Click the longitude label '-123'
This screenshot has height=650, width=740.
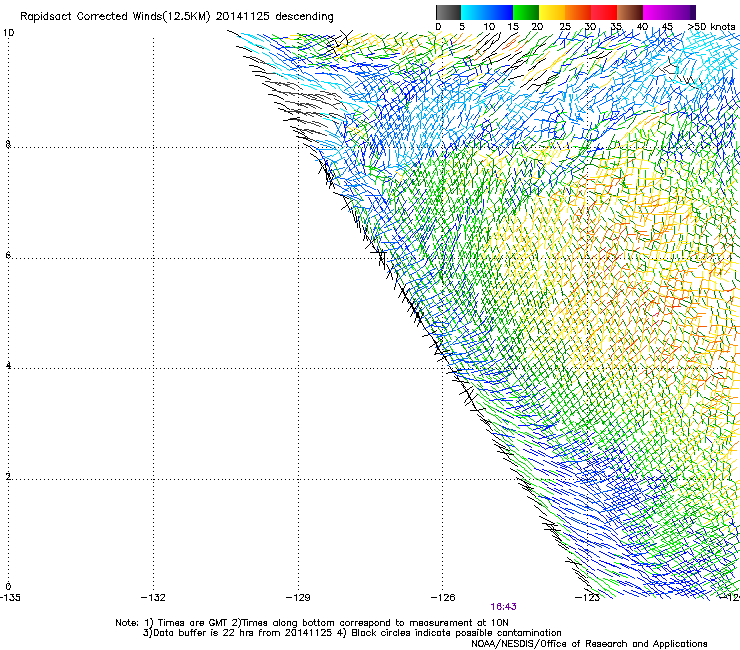[587, 598]
